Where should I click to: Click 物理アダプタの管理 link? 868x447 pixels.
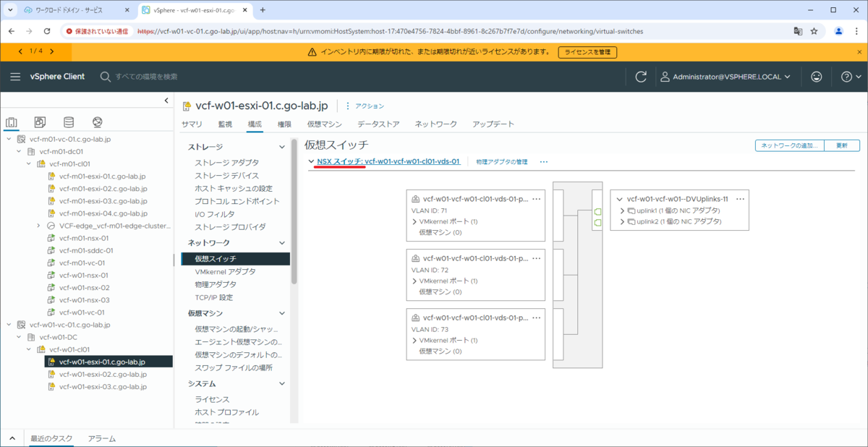pyautogui.click(x=502, y=162)
